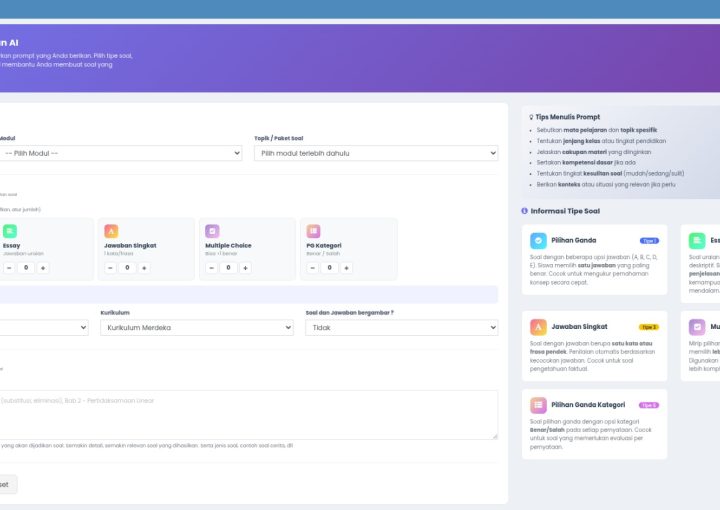Decrease the Jawaban Singkat question count
The image size is (720, 510).
[x=110, y=268]
